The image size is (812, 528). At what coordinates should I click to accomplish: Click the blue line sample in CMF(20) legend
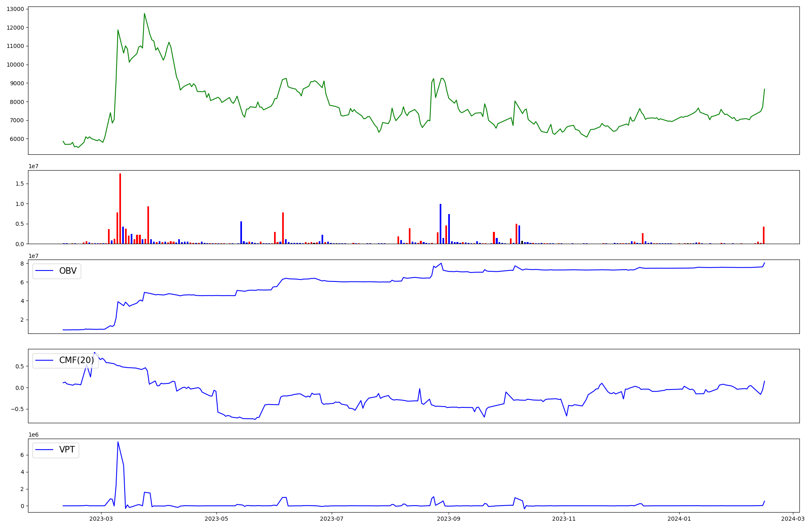[45, 360]
